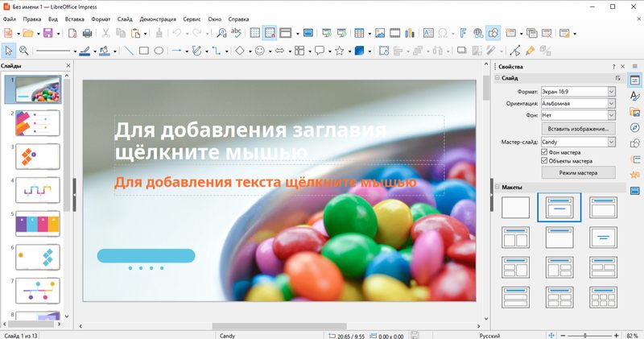Insert a chart with bar chart icon
This screenshot has width=644, height=339.
click(x=410, y=33)
